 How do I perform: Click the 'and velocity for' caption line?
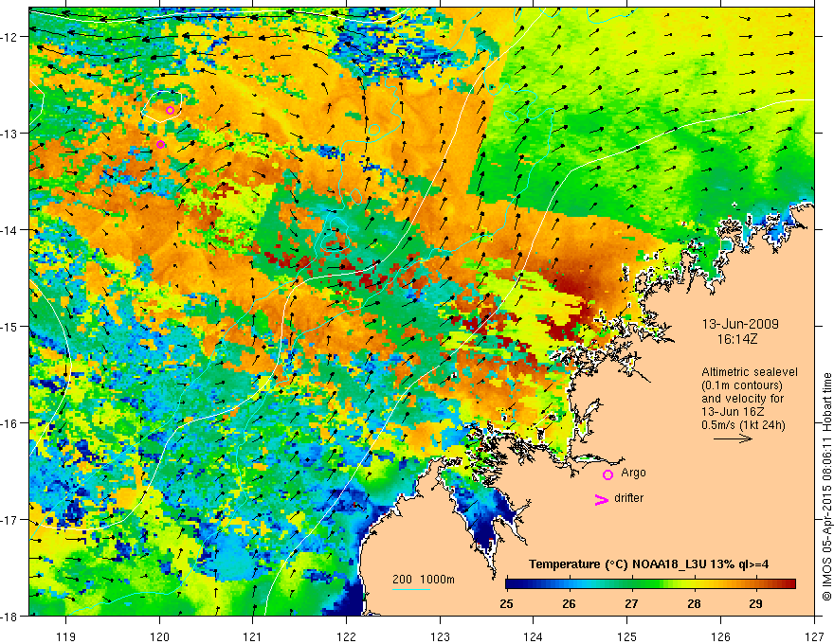tap(742, 399)
